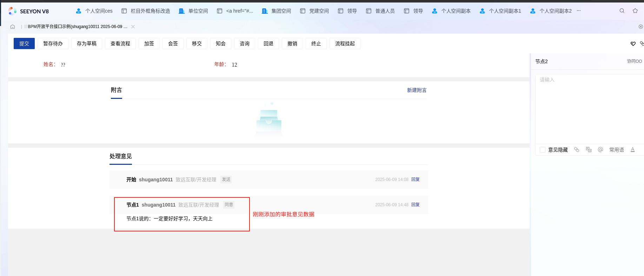The height and width of the screenshot is (276, 644).
Task: Close the BPM开放平台接口示例 tab
Action: (x=133, y=27)
